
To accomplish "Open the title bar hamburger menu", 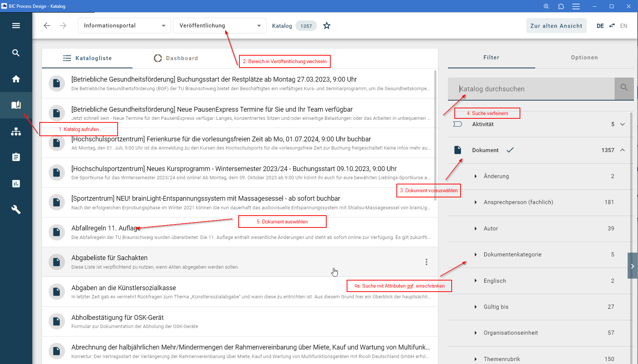I will 576,6.
